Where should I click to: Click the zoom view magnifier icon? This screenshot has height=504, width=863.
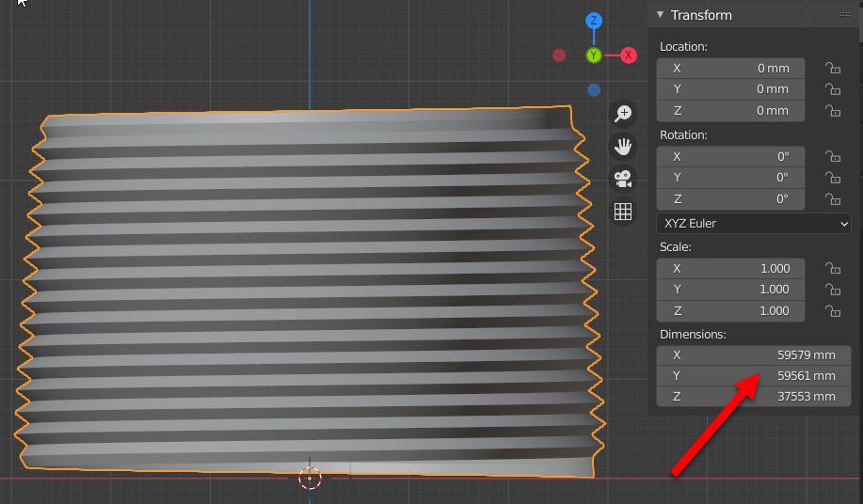[623, 113]
